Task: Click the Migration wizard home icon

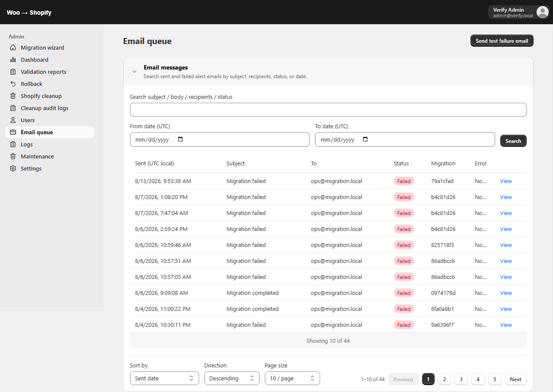Action: [x=13, y=47]
